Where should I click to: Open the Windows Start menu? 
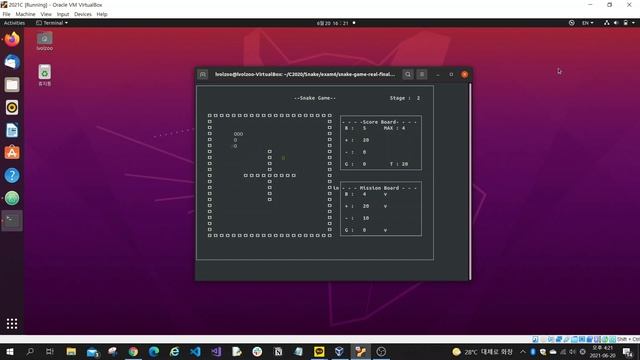(9, 352)
